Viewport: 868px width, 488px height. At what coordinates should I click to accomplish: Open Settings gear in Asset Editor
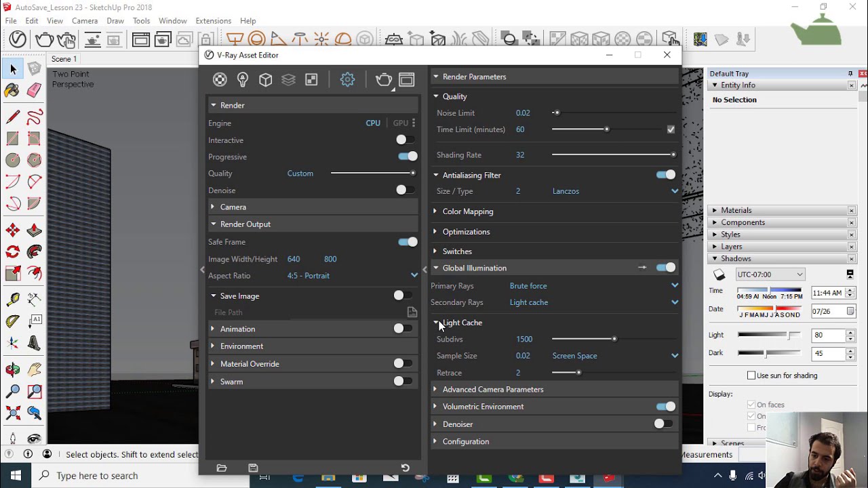coord(347,80)
